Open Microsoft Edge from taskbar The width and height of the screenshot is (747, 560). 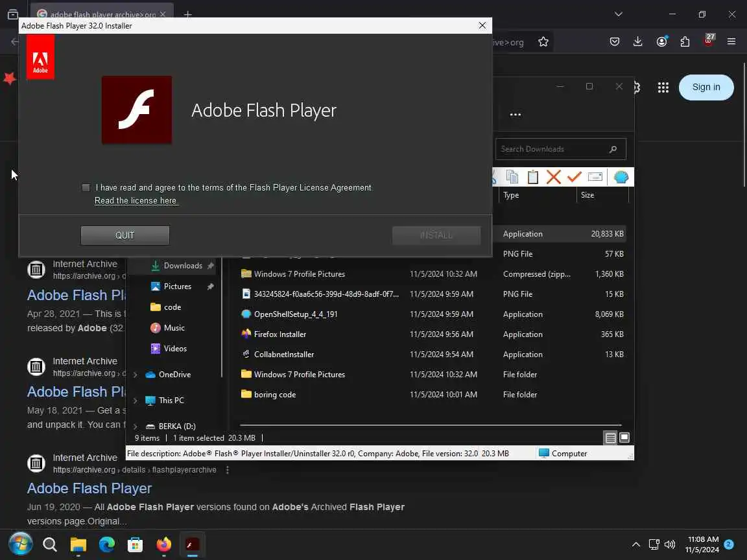107,544
